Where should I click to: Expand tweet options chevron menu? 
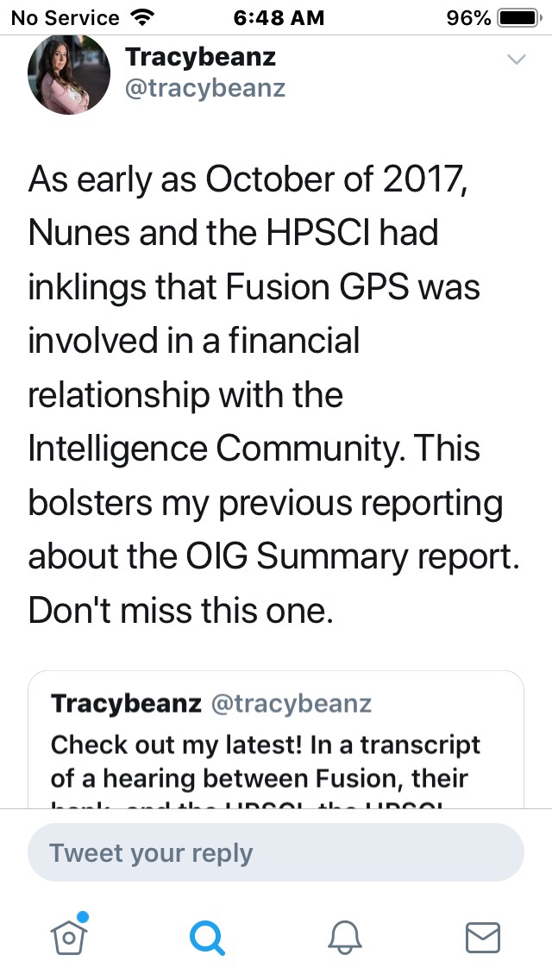(x=516, y=60)
